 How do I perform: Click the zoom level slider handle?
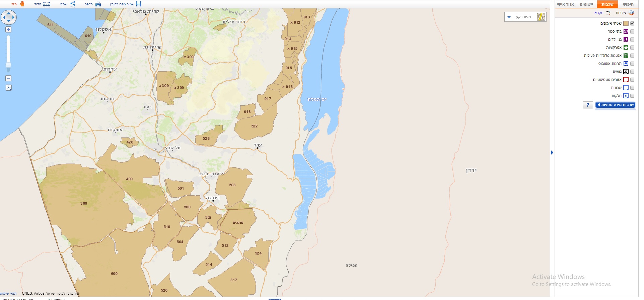[8, 65]
